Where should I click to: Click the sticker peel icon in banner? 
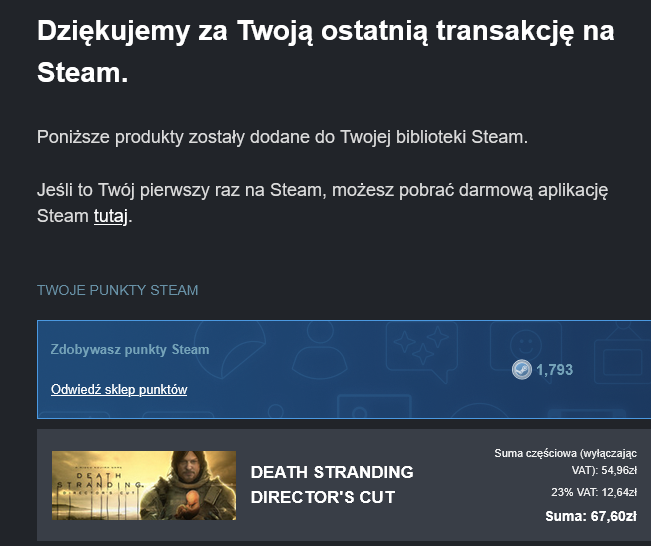pyautogui.click(x=230, y=349)
